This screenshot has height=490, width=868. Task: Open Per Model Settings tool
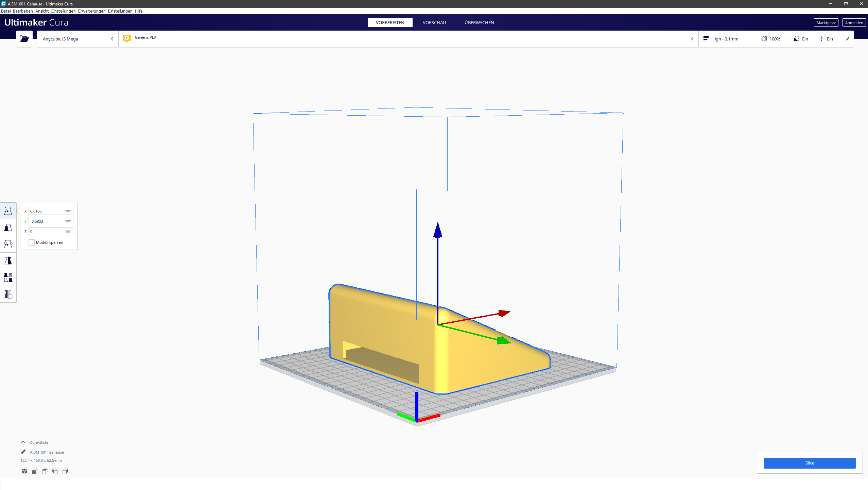[8, 277]
